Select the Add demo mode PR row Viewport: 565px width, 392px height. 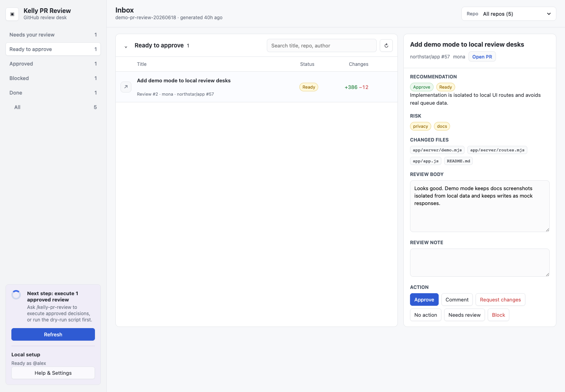[256, 87]
